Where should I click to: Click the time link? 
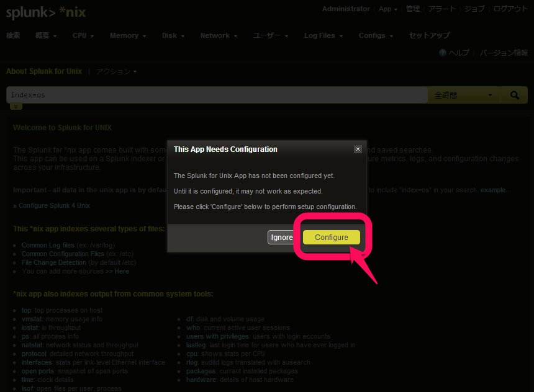point(27,380)
